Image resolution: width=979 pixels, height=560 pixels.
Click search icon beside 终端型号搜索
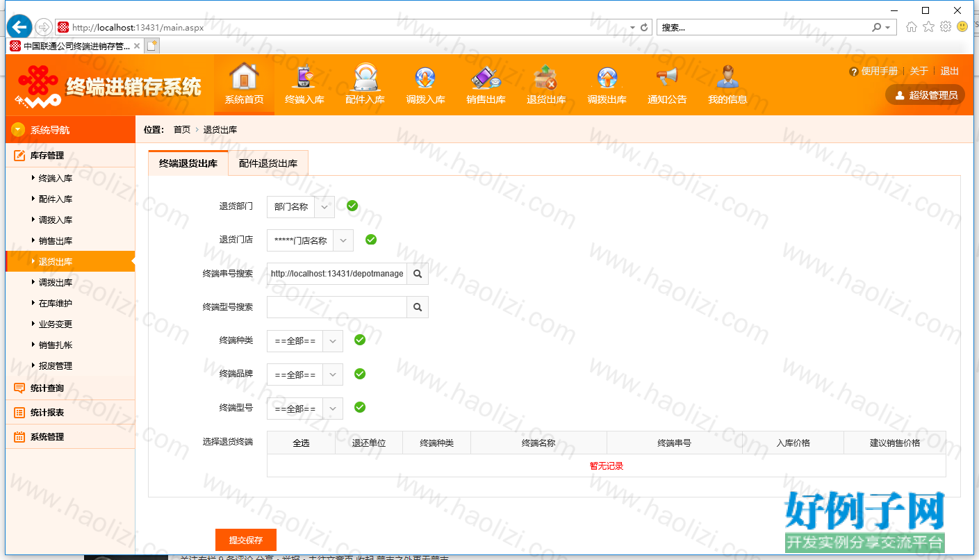pyautogui.click(x=418, y=307)
